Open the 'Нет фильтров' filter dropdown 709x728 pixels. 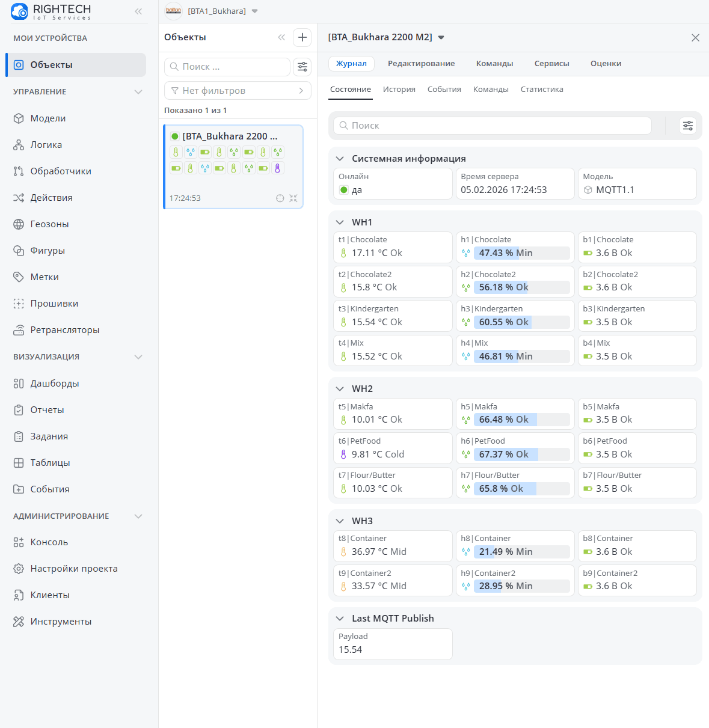[238, 91]
